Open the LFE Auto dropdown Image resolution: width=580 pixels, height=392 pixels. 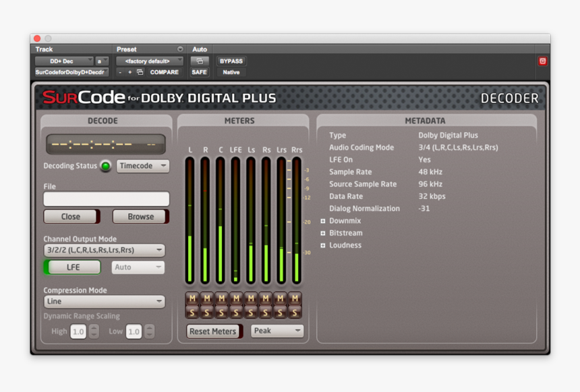(138, 267)
